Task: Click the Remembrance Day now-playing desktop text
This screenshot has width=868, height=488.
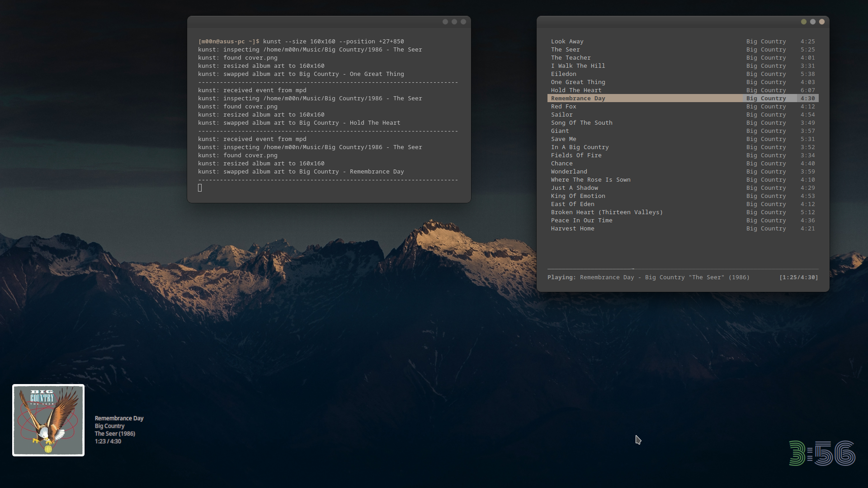Action: click(x=119, y=418)
